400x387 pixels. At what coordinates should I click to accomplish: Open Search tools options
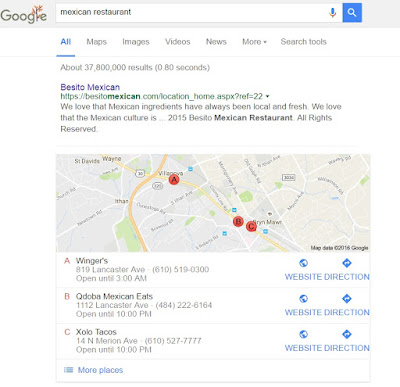[x=303, y=42]
